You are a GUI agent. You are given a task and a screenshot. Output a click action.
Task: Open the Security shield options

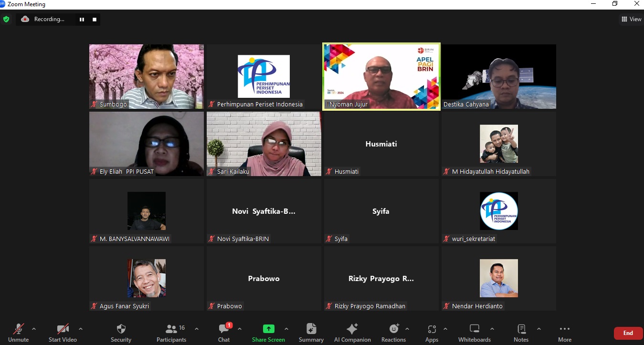[x=121, y=333]
